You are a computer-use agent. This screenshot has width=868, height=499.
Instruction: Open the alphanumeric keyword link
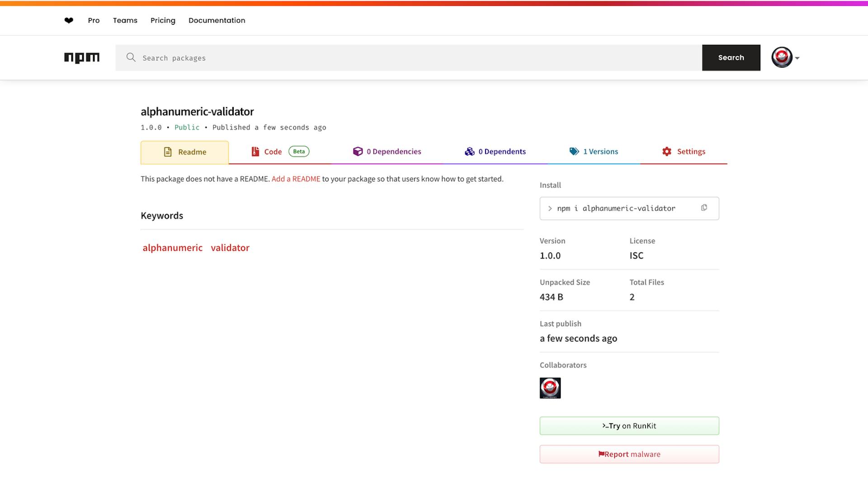point(172,248)
